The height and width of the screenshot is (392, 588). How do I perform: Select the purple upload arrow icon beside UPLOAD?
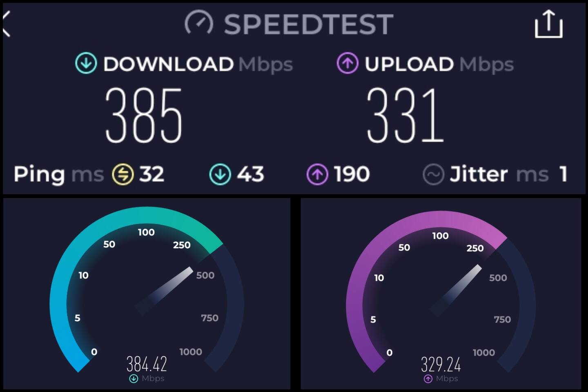click(347, 63)
